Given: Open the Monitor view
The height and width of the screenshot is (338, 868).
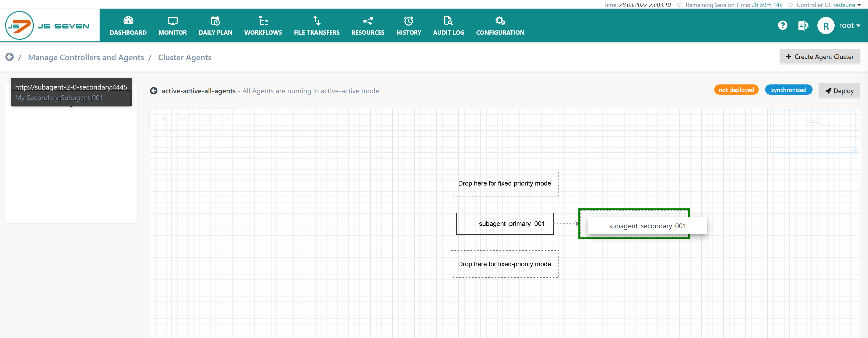Looking at the screenshot, I should click(173, 26).
